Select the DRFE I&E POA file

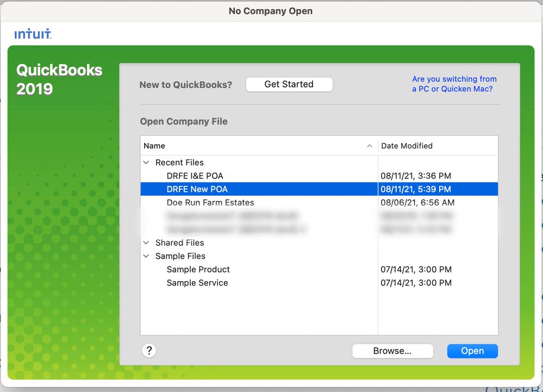(x=195, y=176)
